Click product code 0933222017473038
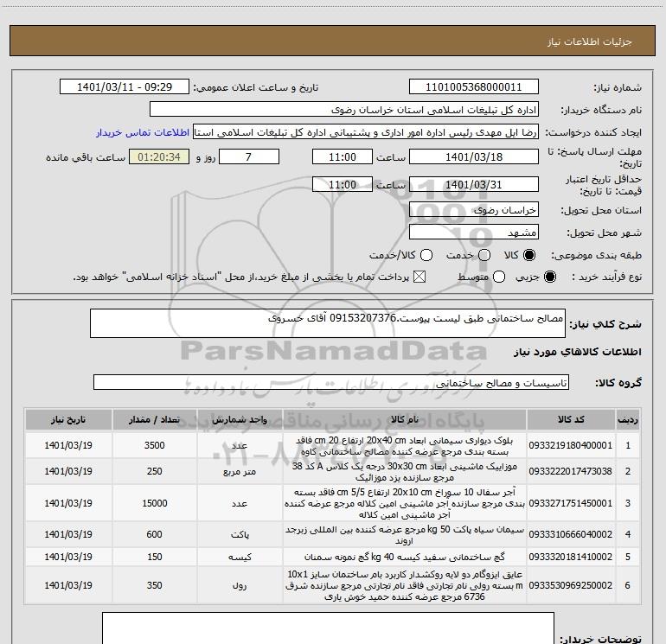Image resolution: width=666 pixels, height=644 pixels. (571, 471)
